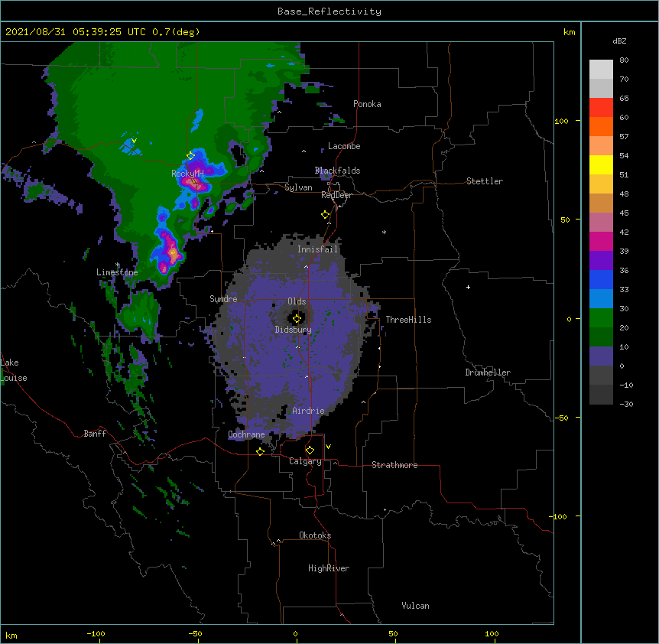Click the magenta 42 dBZ legend swatch
Screen dimensions: 659x644
coord(601,241)
